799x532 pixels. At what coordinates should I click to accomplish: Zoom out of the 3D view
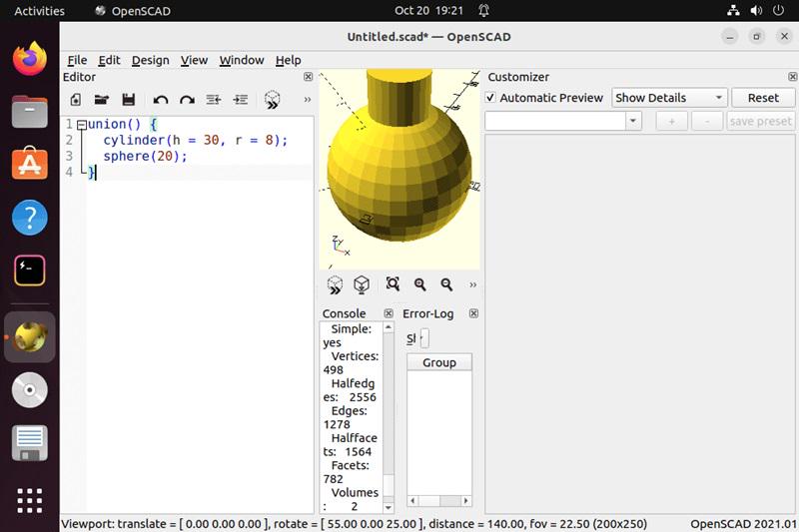[446, 284]
